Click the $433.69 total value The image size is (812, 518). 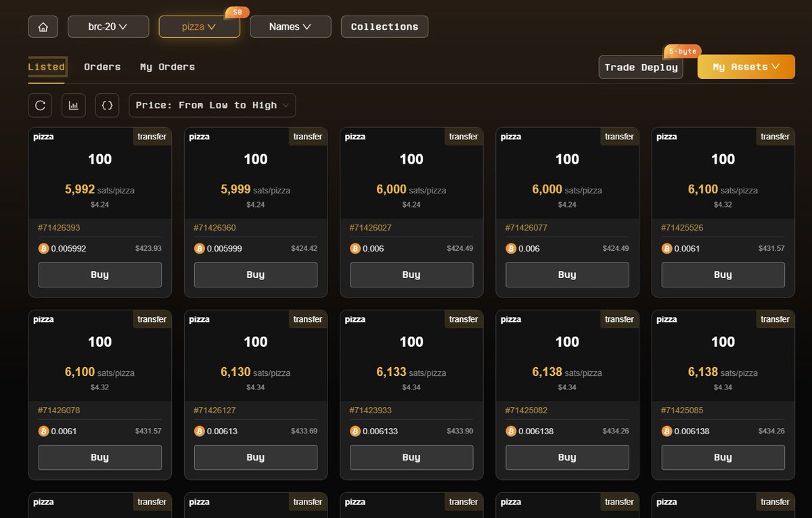pyautogui.click(x=304, y=431)
